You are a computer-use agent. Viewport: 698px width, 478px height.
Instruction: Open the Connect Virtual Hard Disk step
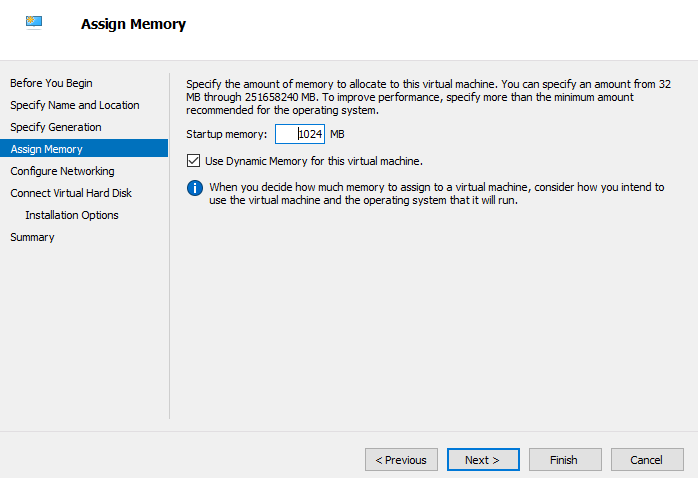coord(71,193)
